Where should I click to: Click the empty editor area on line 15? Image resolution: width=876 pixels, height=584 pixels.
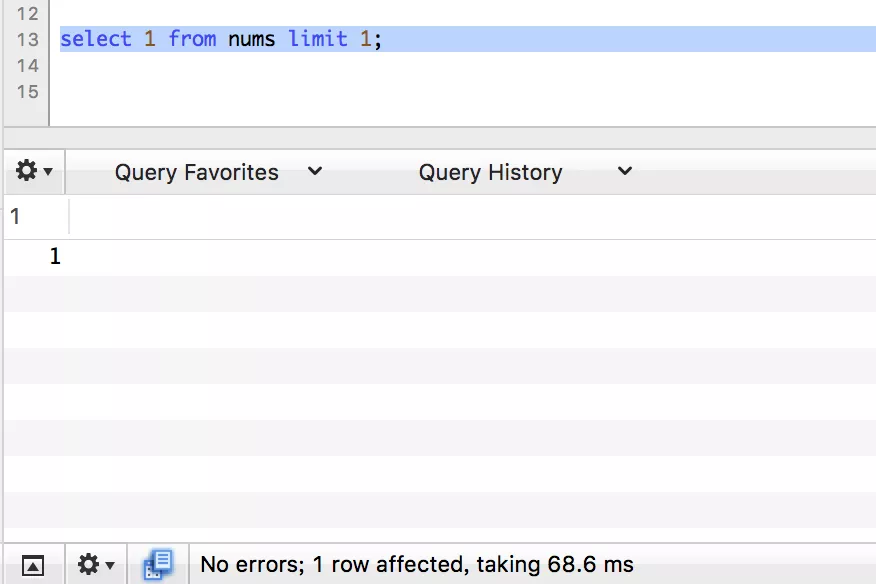[x=400, y=92]
